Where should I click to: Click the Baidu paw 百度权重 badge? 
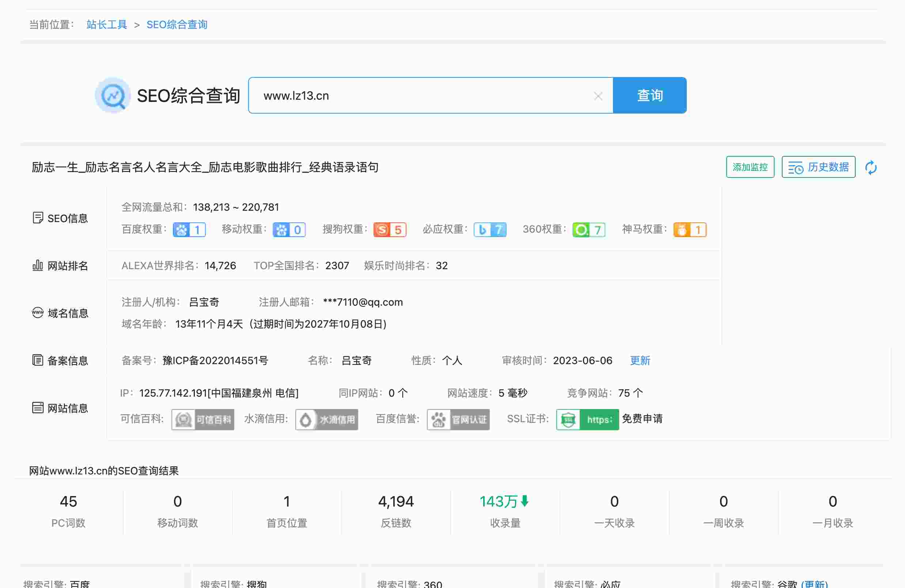tap(189, 230)
